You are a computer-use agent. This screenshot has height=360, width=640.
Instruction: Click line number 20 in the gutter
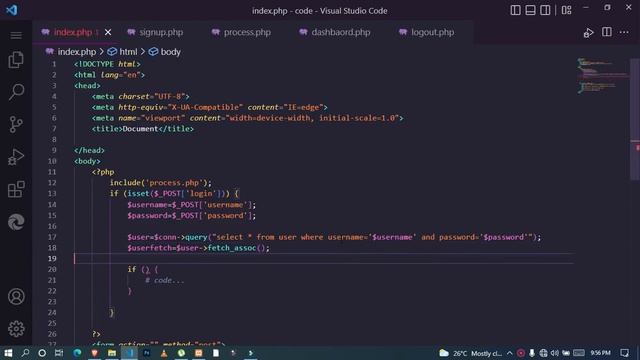(52, 269)
